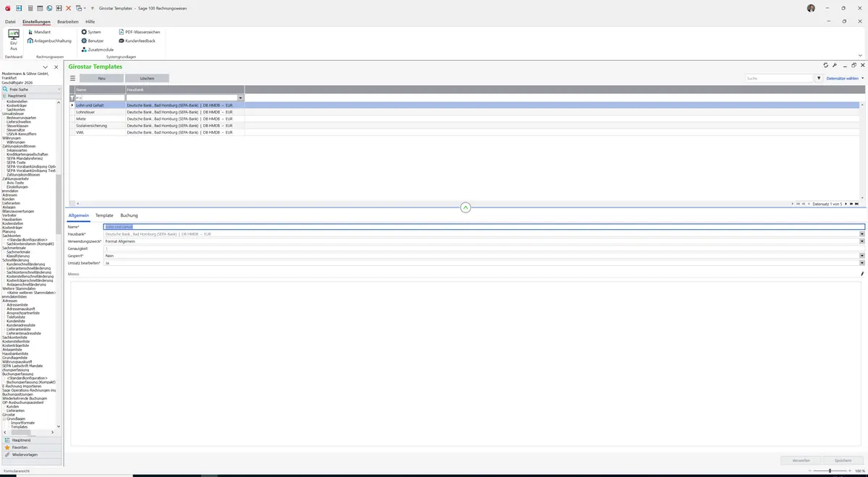Screen dimensions: 868x477
Task: Click the Suche input field
Action: coord(780,78)
